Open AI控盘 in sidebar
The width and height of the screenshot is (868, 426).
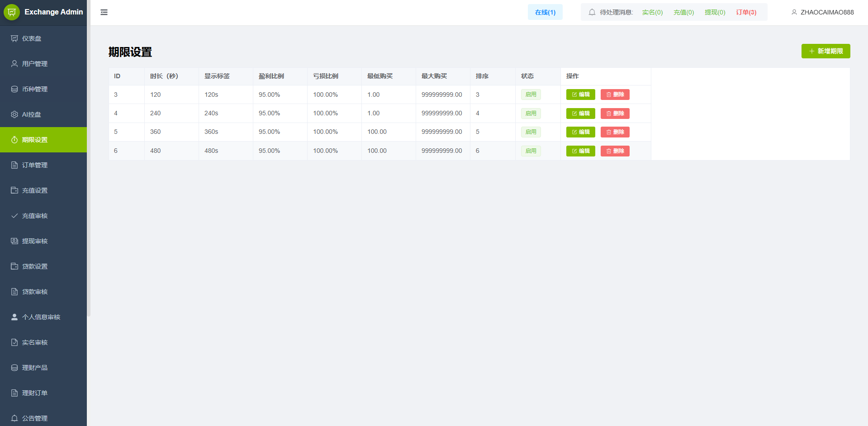point(32,114)
